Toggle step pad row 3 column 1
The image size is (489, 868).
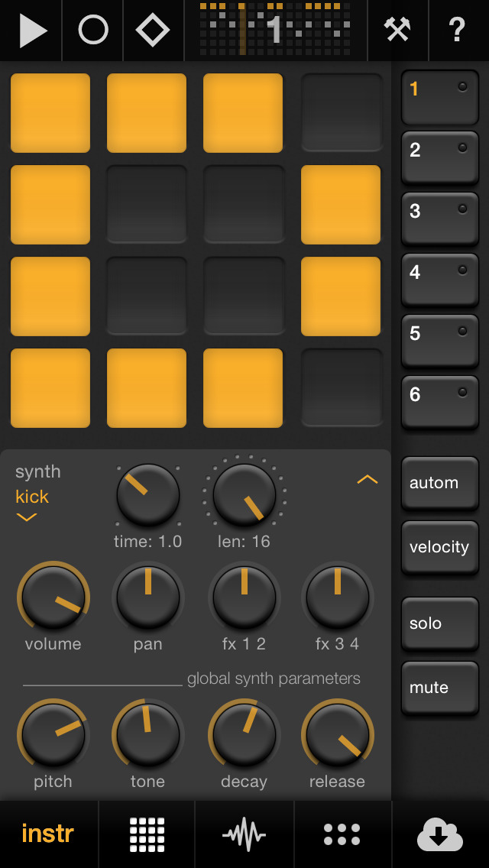pyautogui.click(x=50, y=296)
